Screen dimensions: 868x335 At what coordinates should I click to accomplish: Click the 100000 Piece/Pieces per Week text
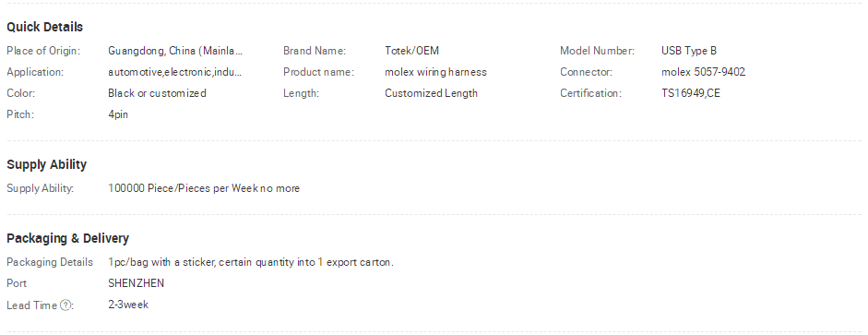tap(183, 188)
